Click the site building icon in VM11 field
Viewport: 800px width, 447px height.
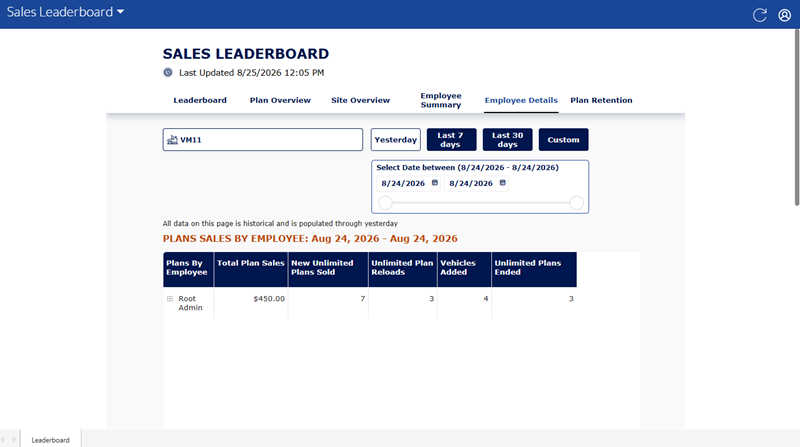tap(172, 140)
